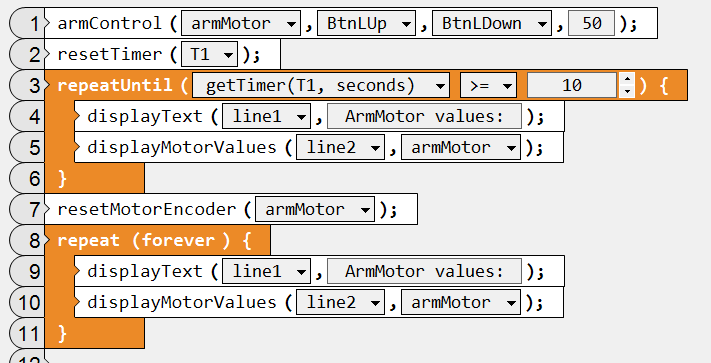The height and width of the screenshot is (363, 711).
Task: Open the armMotor dropdown on line 10
Action: pyautogui.click(x=461, y=302)
